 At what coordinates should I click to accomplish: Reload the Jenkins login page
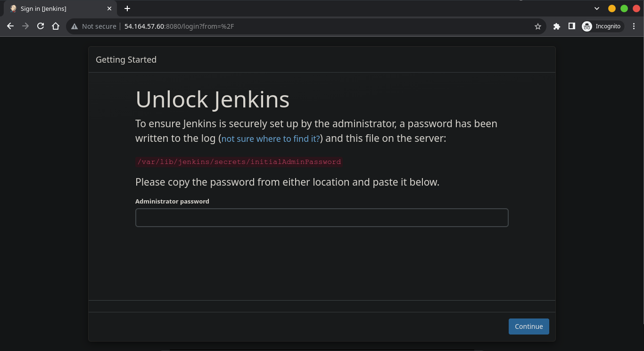tap(41, 26)
